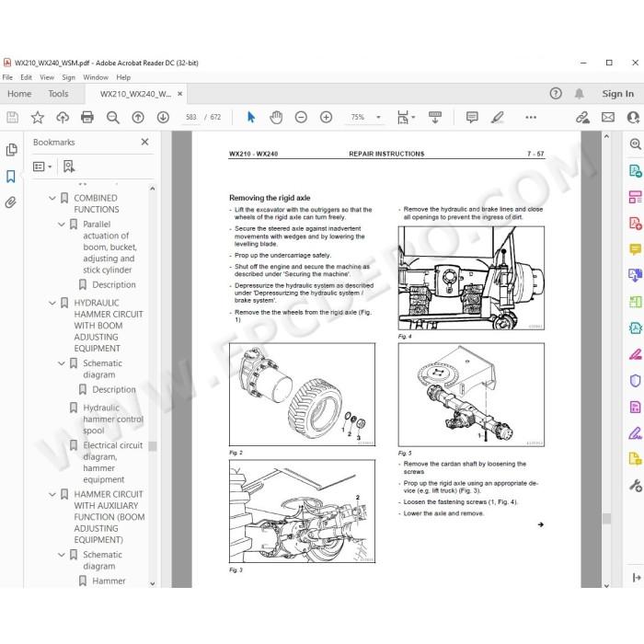This screenshot has width=644, height=644.
Task: Open more tools via the three dots icon
Action: coord(531,118)
